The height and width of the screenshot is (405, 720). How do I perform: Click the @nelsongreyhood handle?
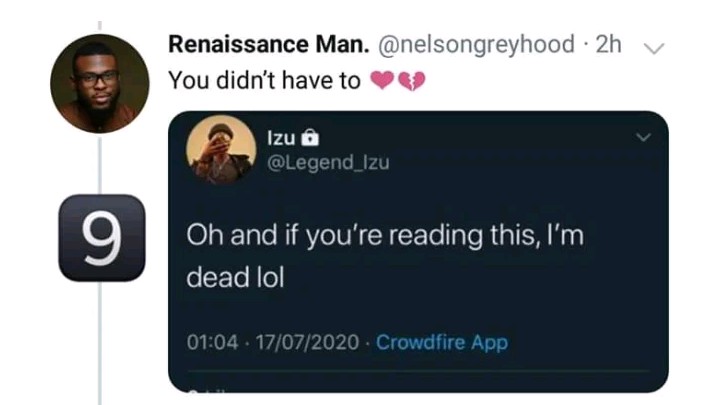pos(476,45)
